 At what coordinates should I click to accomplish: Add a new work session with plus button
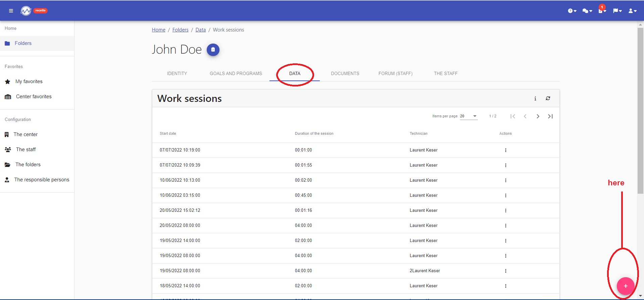tap(626, 286)
